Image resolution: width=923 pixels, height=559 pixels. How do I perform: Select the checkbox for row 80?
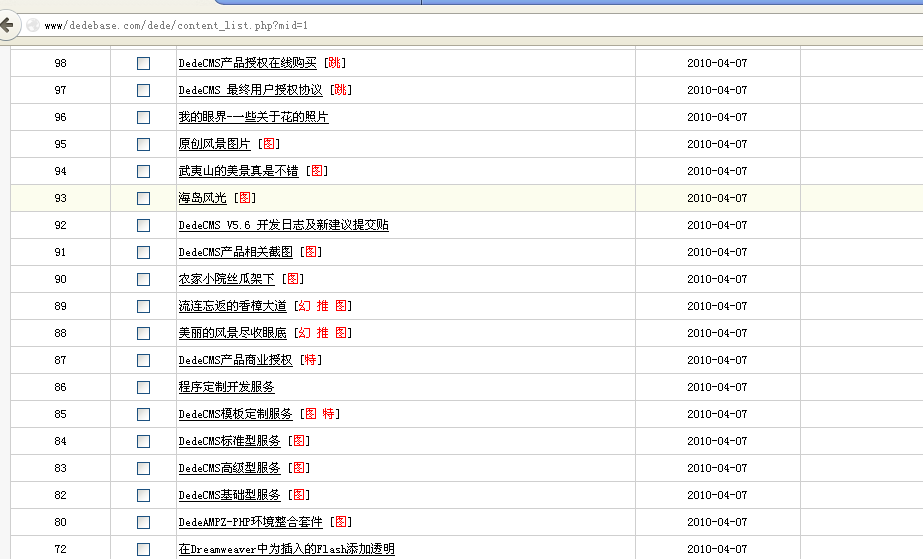pos(144,523)
